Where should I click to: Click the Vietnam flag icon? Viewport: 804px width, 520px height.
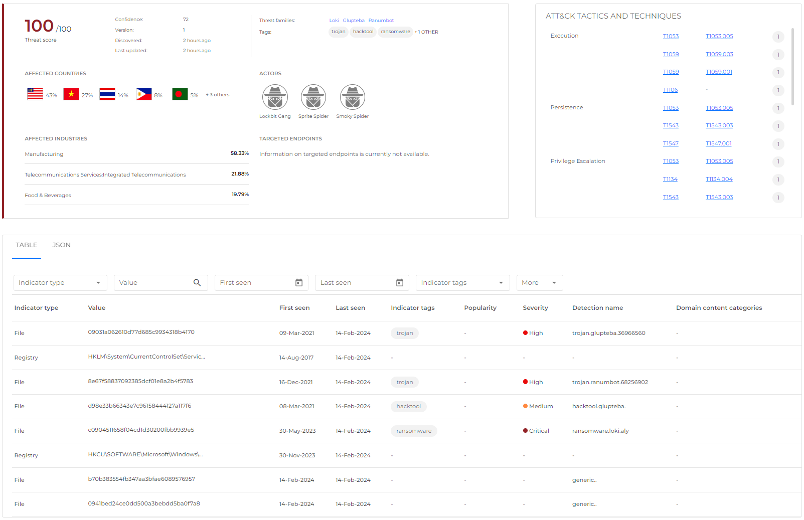point(71,94)
